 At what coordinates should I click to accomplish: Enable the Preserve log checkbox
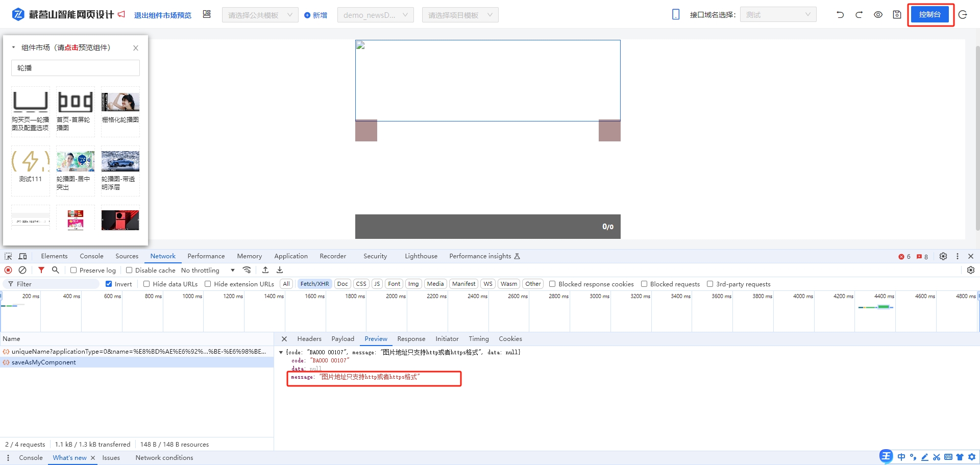[x=73, y=270]
